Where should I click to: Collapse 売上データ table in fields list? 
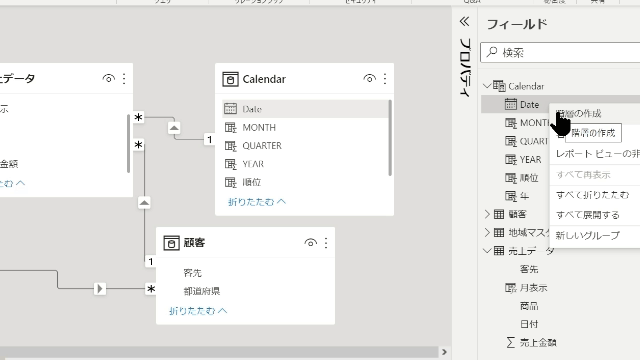[x=487, y=251]
